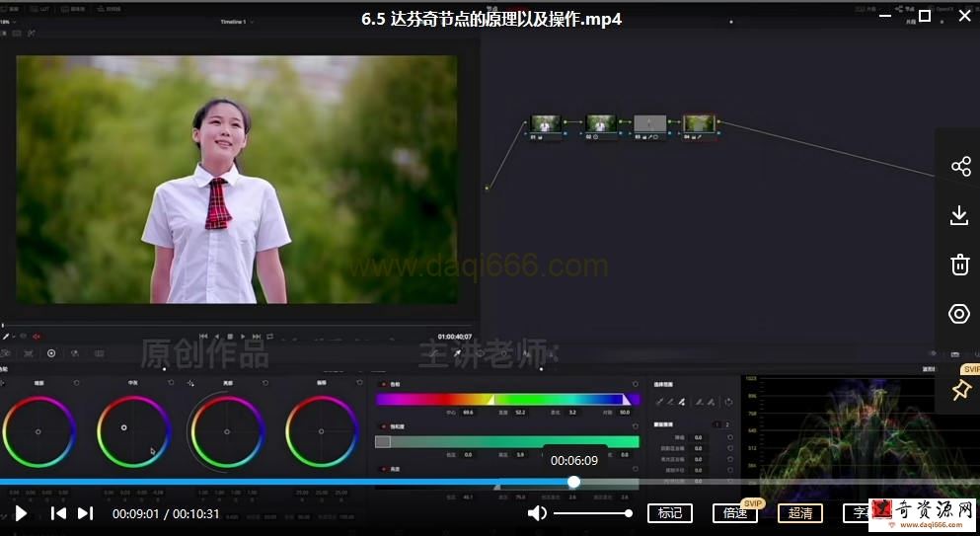Toggle the 亮度 luminance qualifier red dot
The width and height of the screenshot is (980, 536).
pyautogui.click(x=384, y=469)
